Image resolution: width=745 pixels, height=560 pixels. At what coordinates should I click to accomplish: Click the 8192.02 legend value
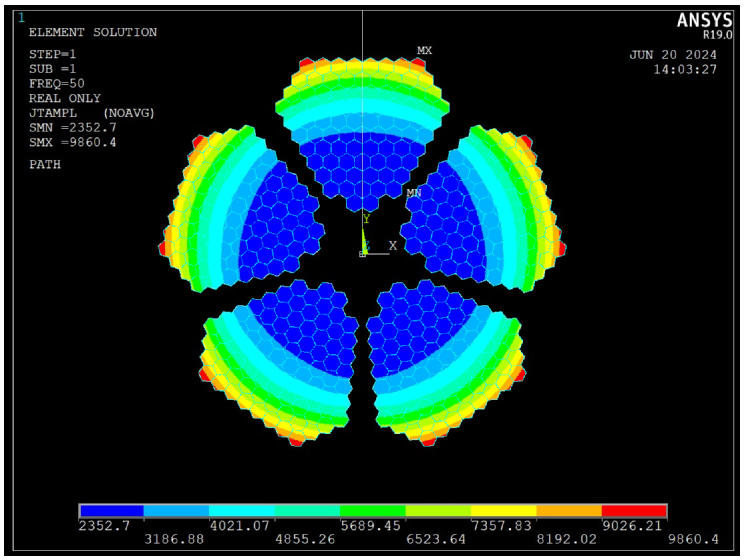(x=566, y=539)
